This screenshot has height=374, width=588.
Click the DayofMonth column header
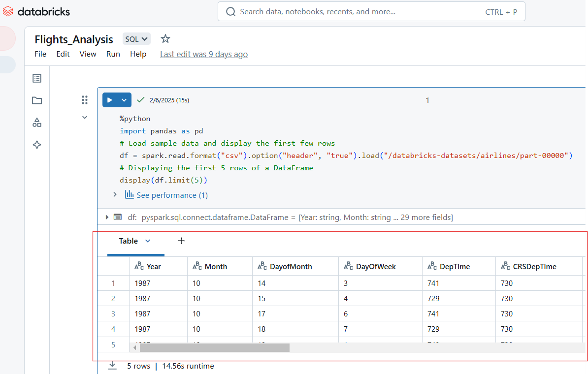pyautogui.click(x=295, y=266)
